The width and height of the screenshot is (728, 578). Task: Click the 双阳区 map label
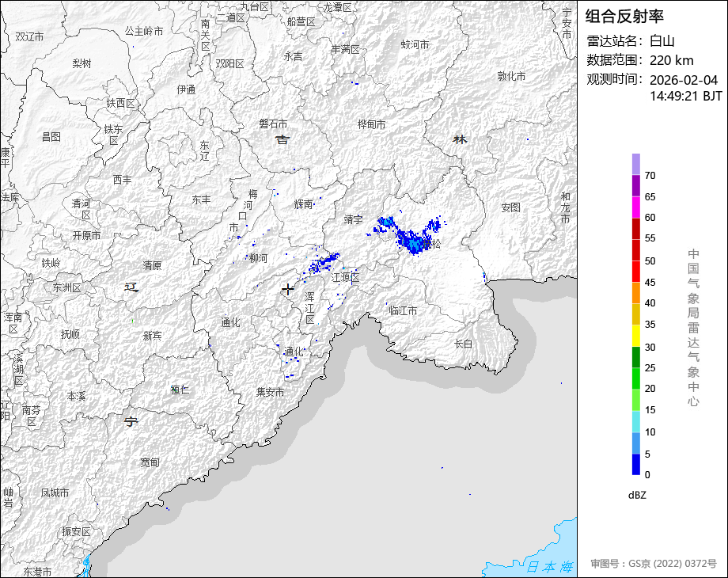[x=229, y=63]
